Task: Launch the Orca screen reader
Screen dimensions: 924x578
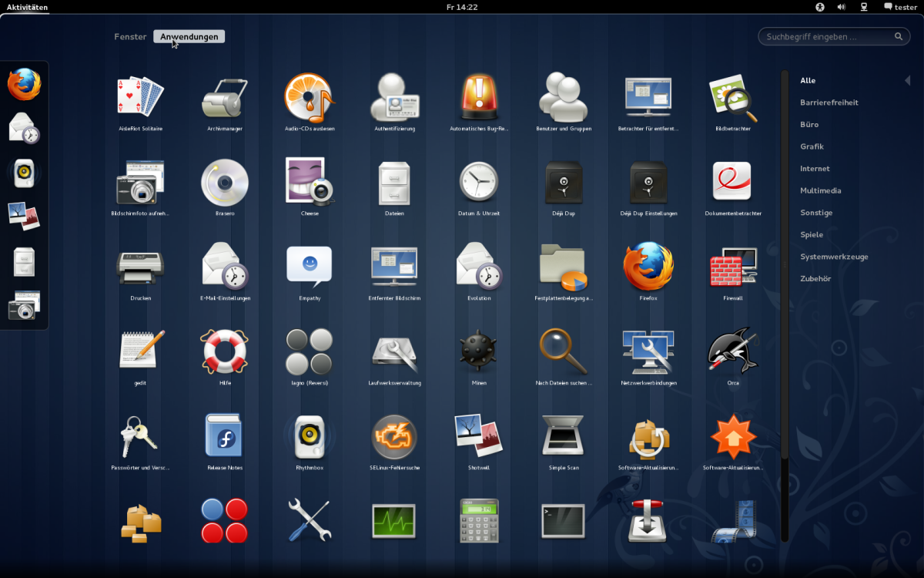Action: [x=732, y=352]
